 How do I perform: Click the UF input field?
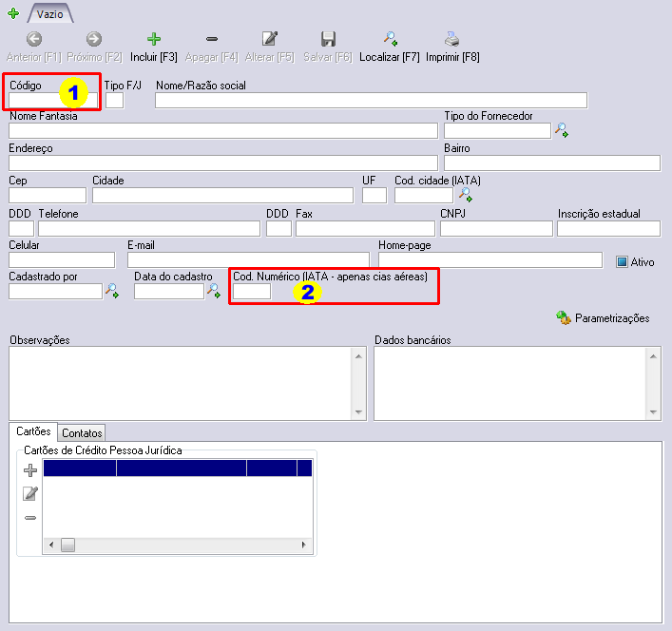[x=374, y=196]
